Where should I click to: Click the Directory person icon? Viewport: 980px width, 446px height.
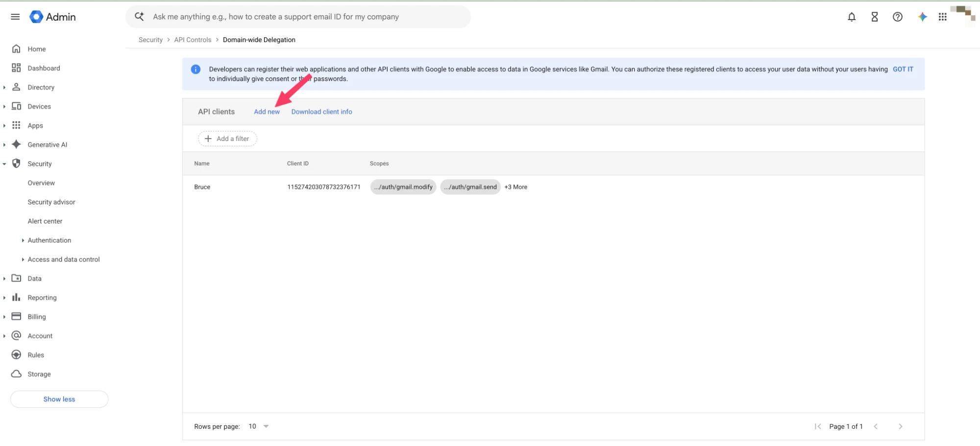coord(16,87)
